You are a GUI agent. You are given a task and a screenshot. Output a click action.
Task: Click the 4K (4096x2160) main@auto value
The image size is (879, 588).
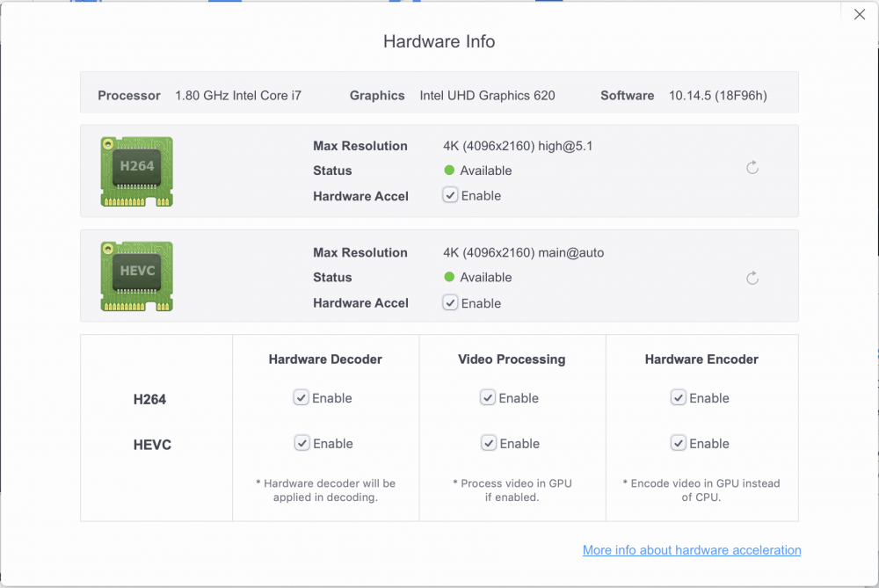(x=524, y=253)
